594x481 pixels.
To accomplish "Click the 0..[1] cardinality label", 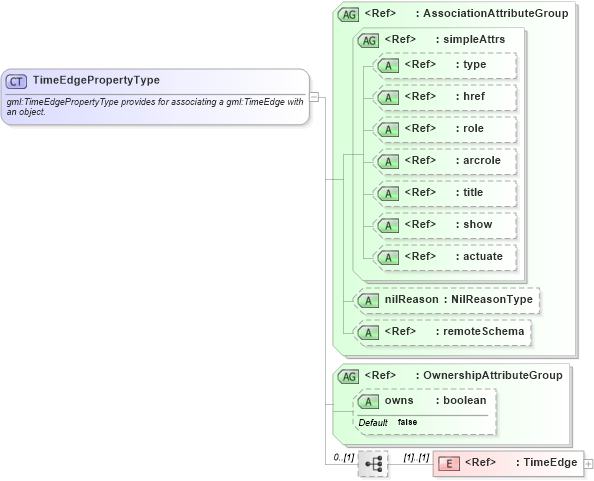I will point(344,458).
